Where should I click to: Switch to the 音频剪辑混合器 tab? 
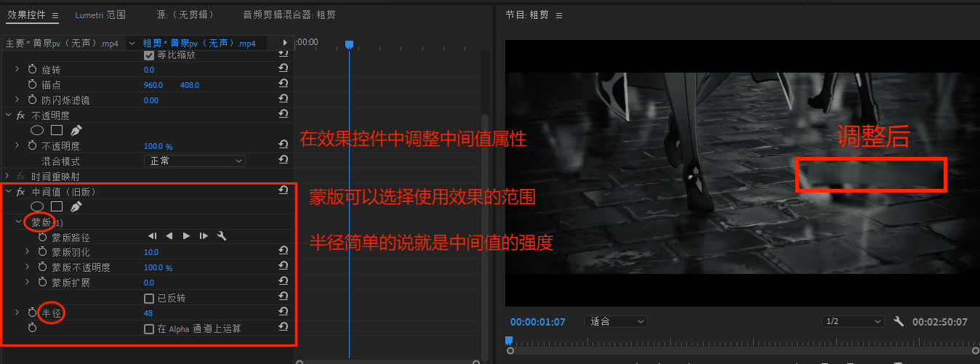(289, 15)
